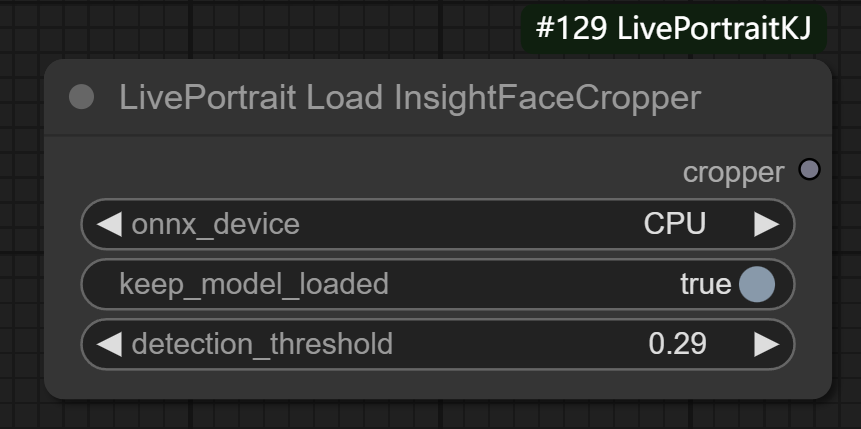Click the onnx_device label text

(x=215, y=224)
